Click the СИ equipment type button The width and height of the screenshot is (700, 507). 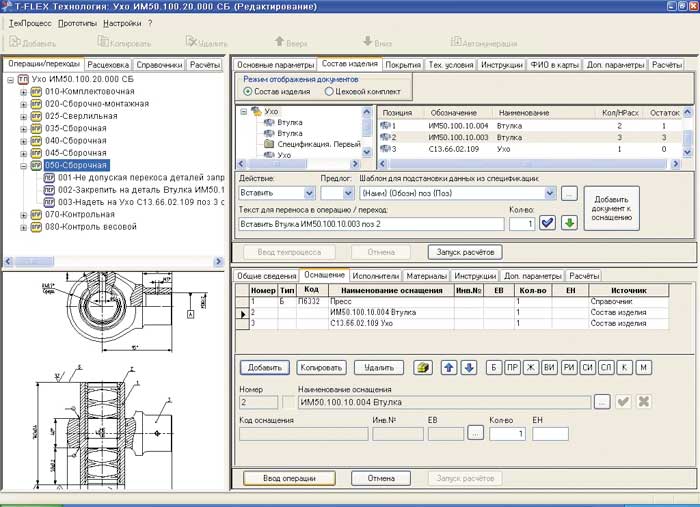[x=588, y=367]
